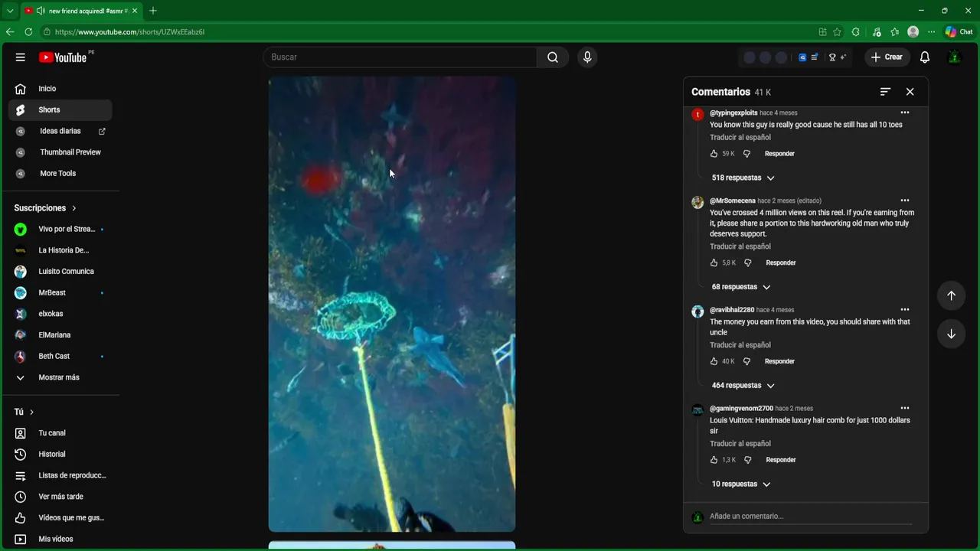Screen dimensions: 980x551
Task: Open browser settings and more menu
Action: coord(932,32)
